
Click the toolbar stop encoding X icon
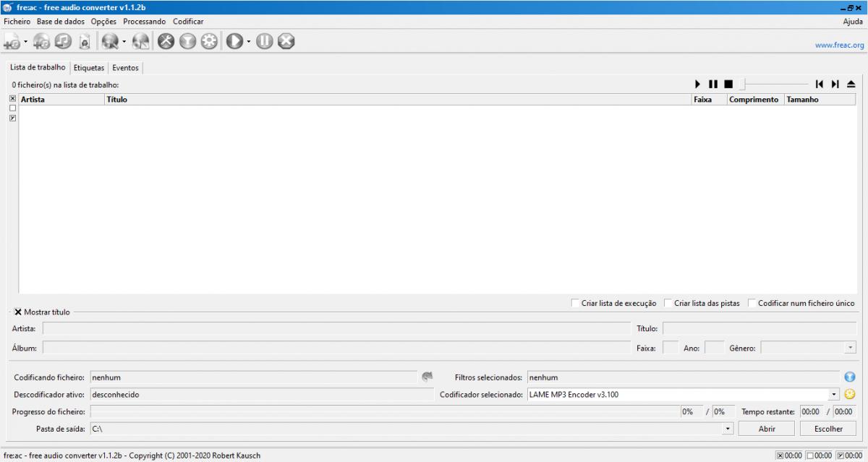click(x=286, y=42)
